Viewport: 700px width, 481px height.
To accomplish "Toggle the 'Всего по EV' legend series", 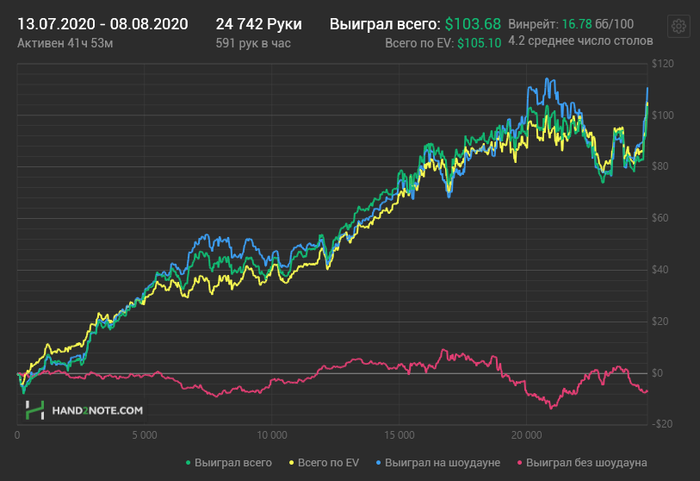I will coord(324,463).
